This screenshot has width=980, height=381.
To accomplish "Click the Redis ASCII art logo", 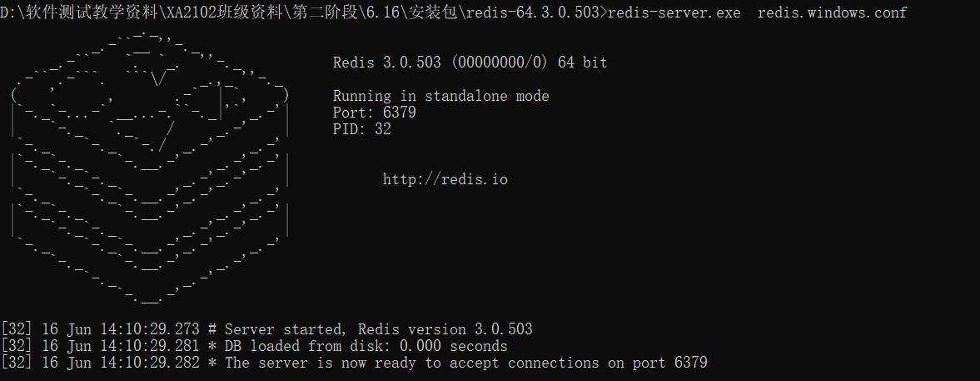I will tap(150, 167).
